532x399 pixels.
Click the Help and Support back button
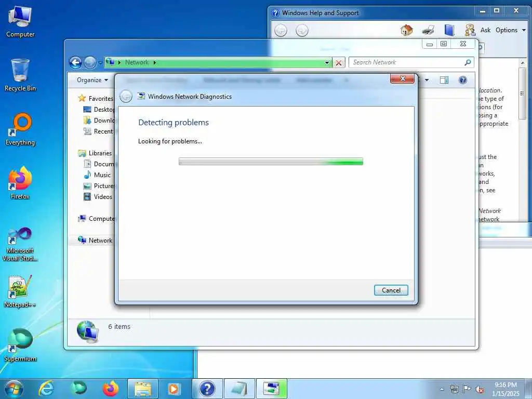(x=281, y=31)
